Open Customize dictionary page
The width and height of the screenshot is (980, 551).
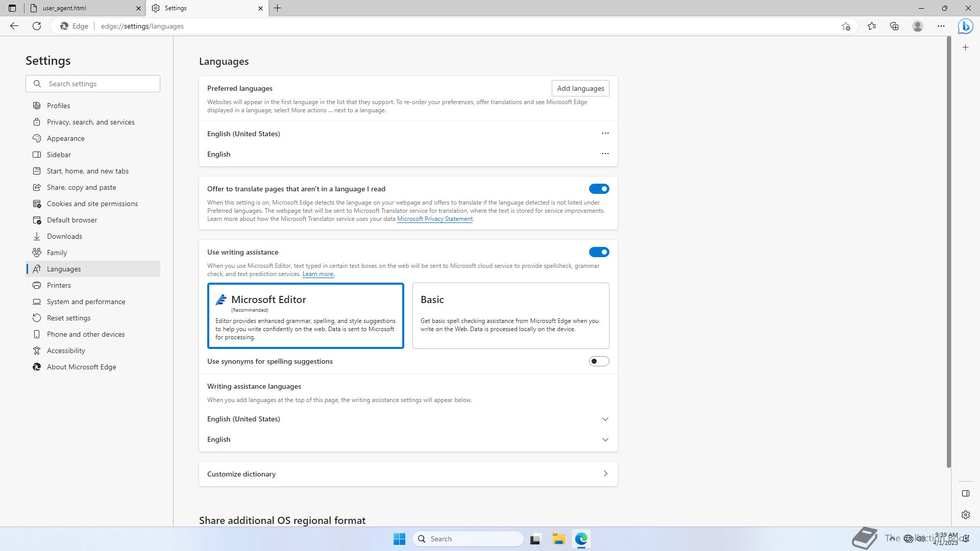(408, 474)
